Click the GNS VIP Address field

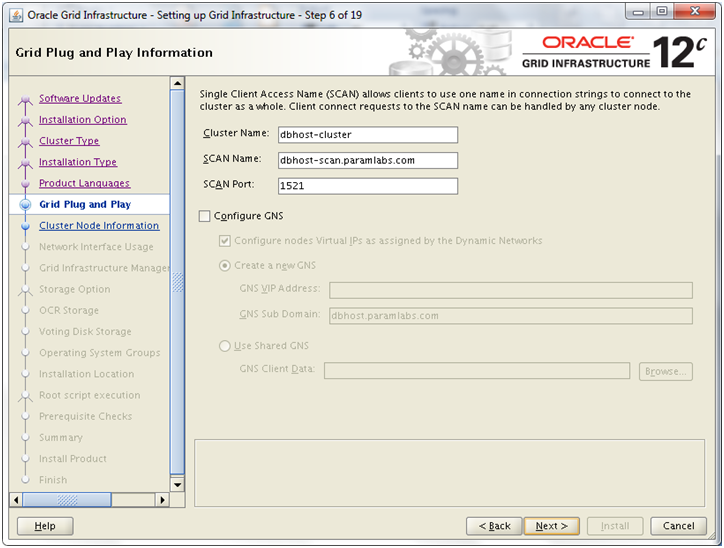click(x=511, y=290)
